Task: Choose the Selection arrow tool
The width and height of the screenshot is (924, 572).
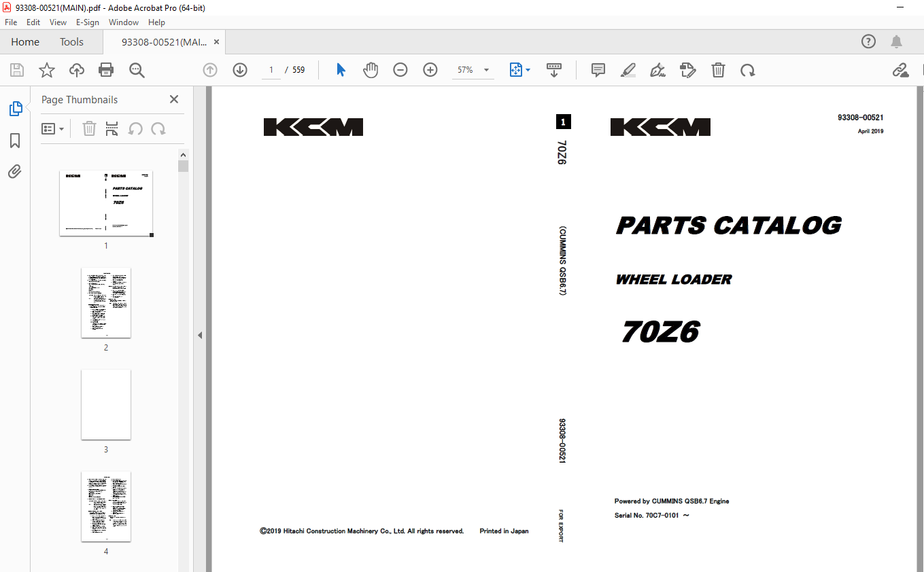Action: click(341, 70)
